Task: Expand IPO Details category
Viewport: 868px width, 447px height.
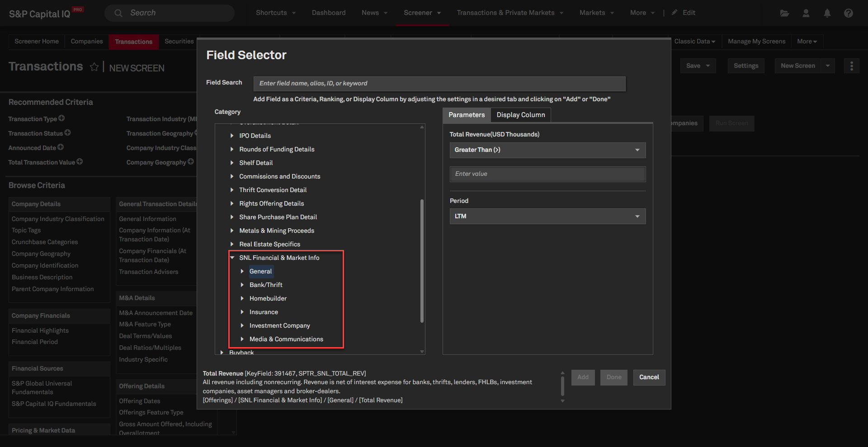Action: click(232, 136)
